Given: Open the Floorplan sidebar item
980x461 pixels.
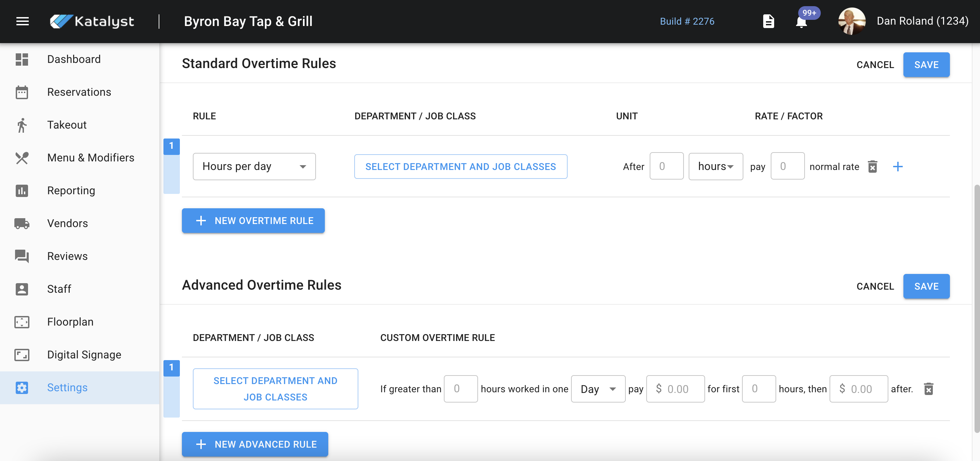Looking at the screenshot, I should [x=70, y=322].
